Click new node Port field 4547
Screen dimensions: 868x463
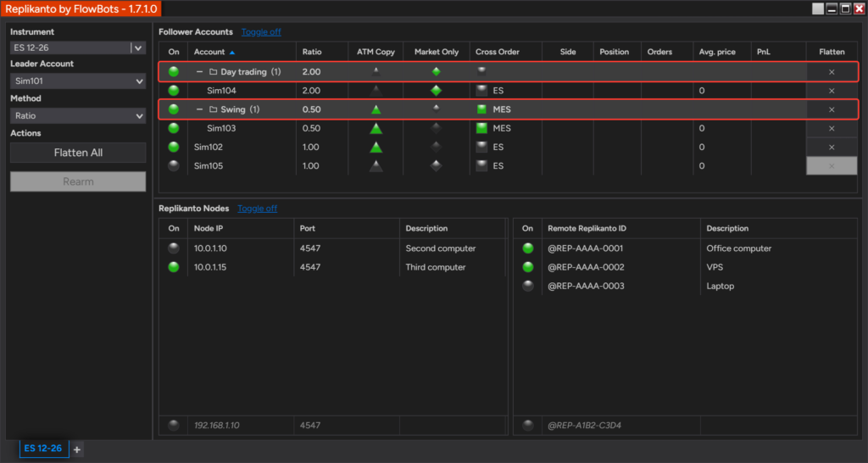pos(346,426)
